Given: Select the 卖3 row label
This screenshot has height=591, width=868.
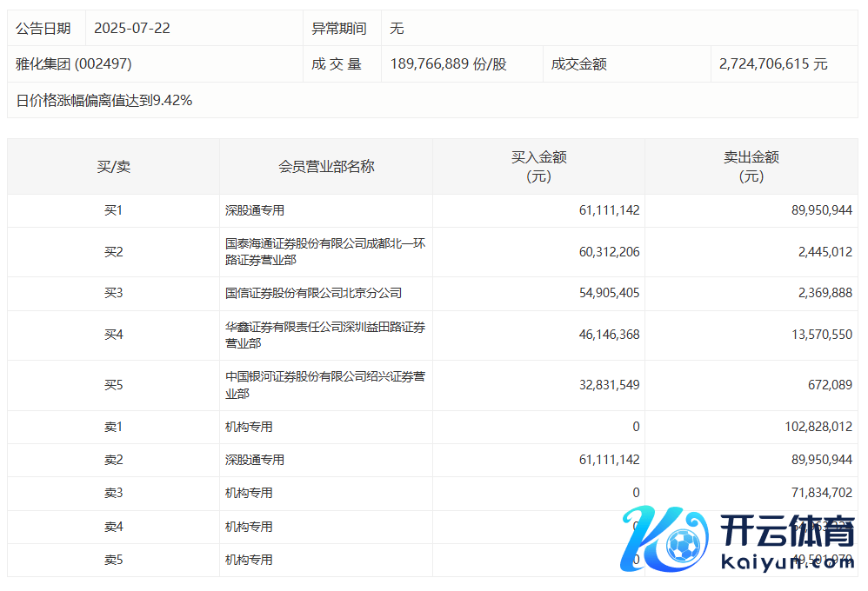Looking at the screenshot, I should pyautogui.click(x=113, y=493).
